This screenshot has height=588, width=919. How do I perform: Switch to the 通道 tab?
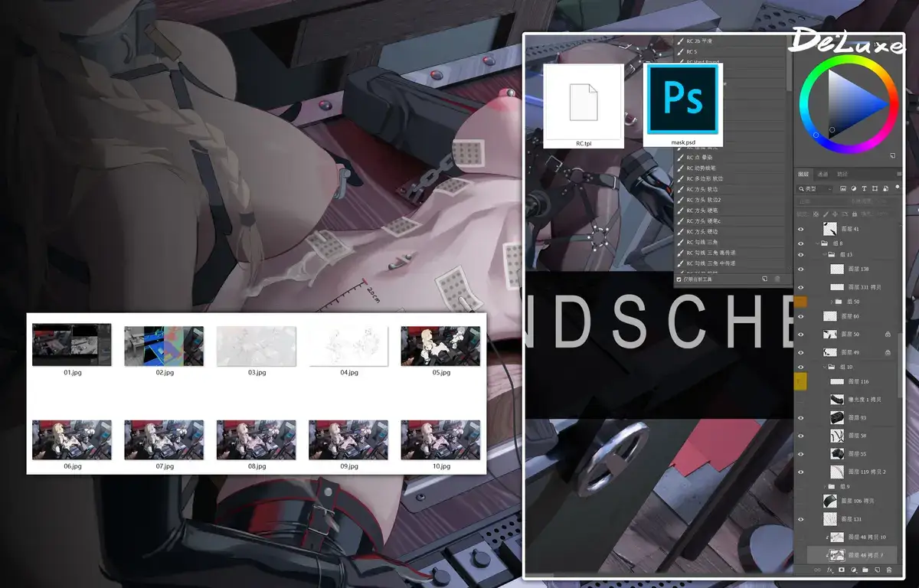coord(823,175)
